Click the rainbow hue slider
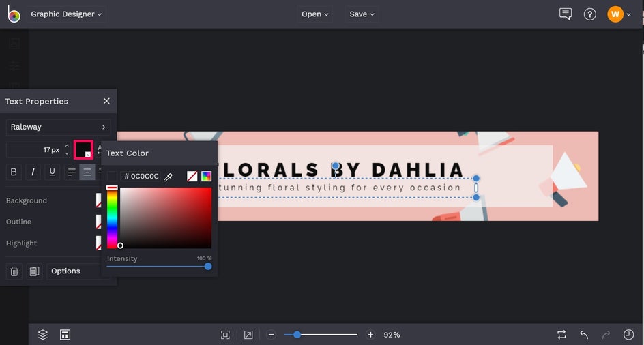 [x=112, y=217]
